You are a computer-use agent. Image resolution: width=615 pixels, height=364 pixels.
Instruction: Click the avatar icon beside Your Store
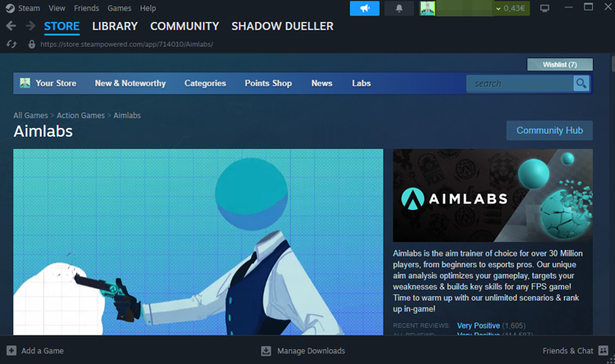click(x=25, y=83)
